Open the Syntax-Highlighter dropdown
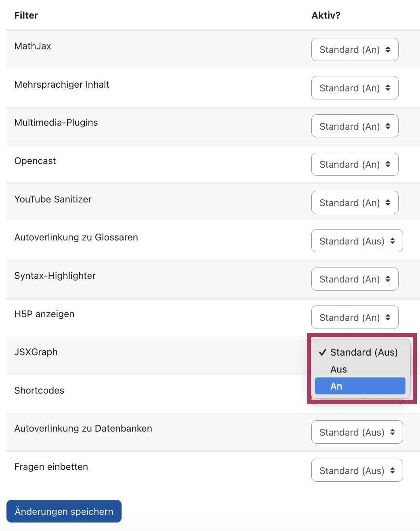420x531 pixels. tap(355, 279)
